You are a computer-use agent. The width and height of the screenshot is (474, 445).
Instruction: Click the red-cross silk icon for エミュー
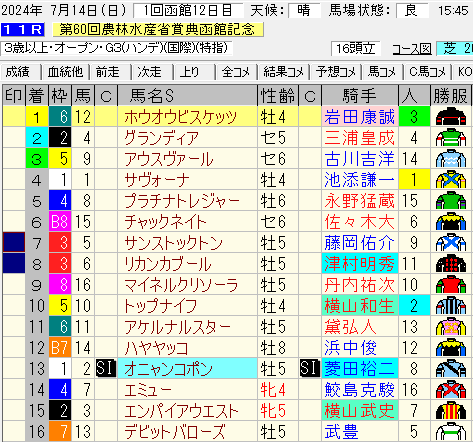coord(451,390)
